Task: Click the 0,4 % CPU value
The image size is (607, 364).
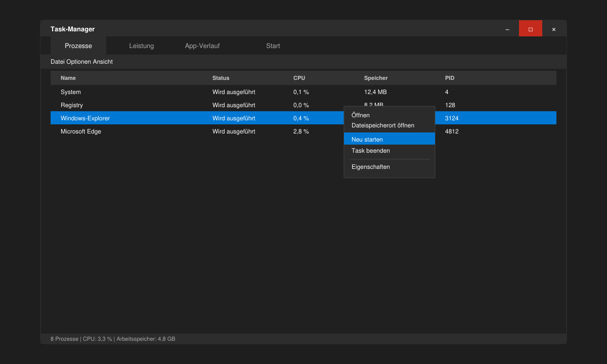Action: coord(301,118)
